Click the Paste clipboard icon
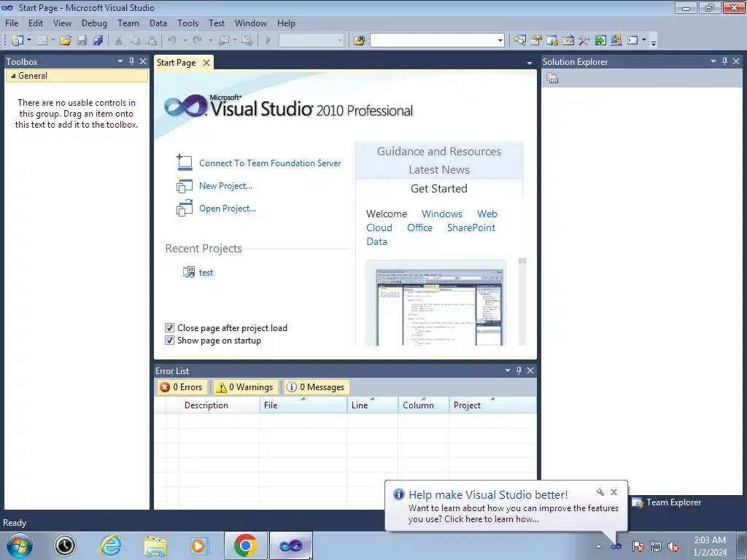Screen dimensions: 747x560 pos(151,41)
